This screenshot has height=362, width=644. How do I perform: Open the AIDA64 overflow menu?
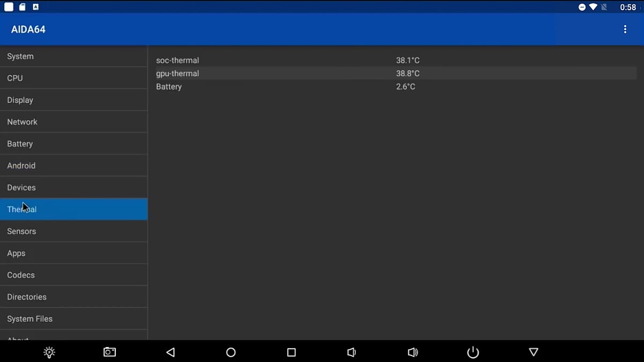625,29
